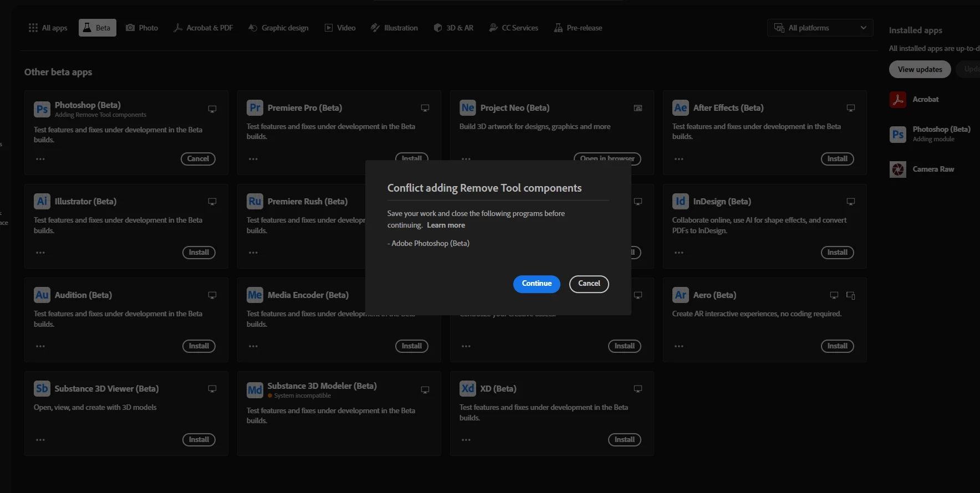
Task: Click 'Adobe Photoshop (Beta)' program entry in dialog
Action: click(x=428, y=244)
